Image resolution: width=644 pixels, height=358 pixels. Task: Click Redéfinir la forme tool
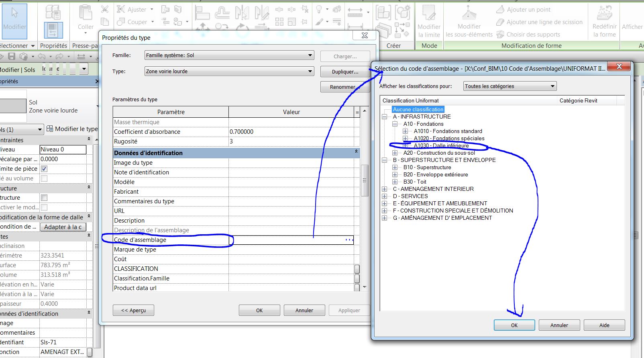pyautogui.click(x=604, y=21)
